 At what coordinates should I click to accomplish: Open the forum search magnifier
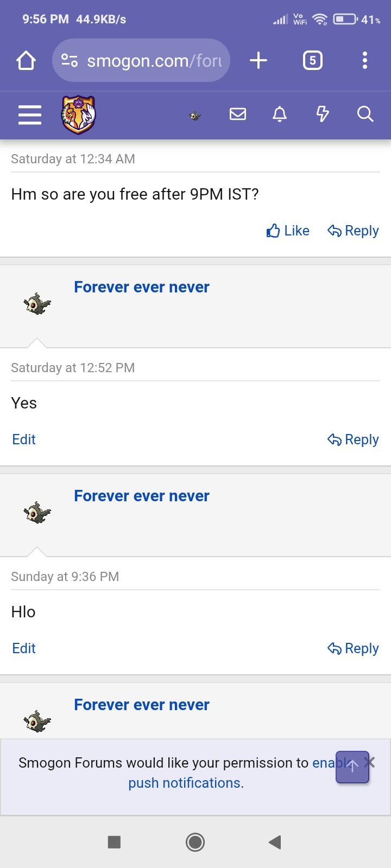coord(365,114)
